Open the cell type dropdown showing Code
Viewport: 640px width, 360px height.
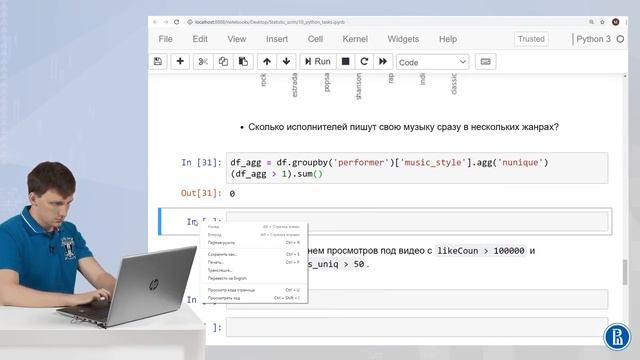(x=432, y=62)
